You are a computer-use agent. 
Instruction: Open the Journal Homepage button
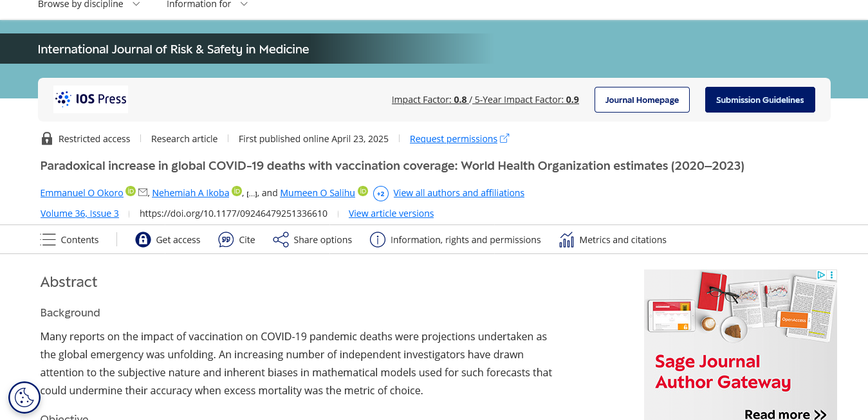click(642, 100)
